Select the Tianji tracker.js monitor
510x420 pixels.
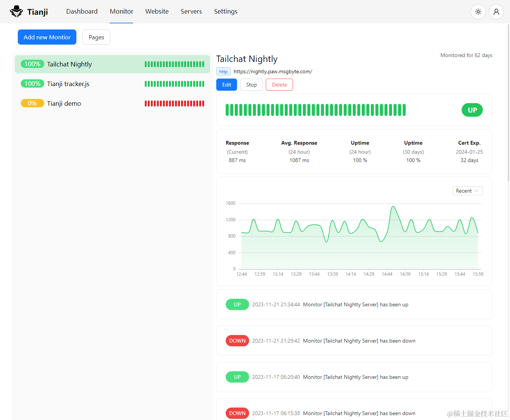(112, 84)
